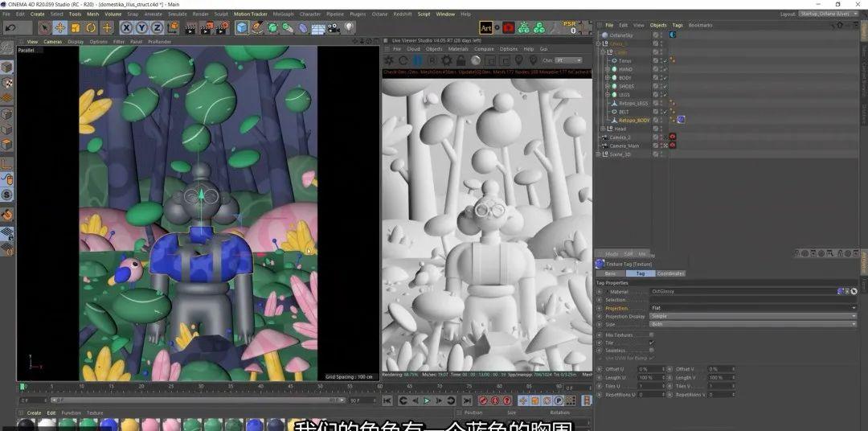Open the viewport Cameras menu
Viewport: 868px width, 431px height.
(x=53, y=42)
